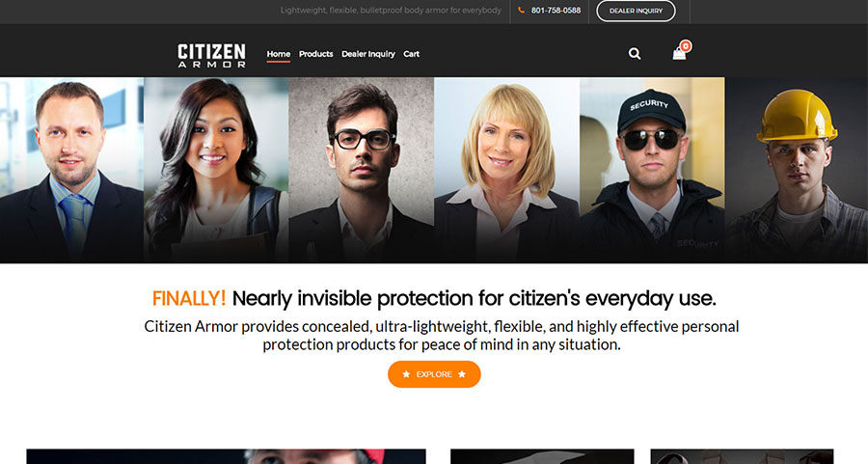Open the shopping bag cart icon
Image resolution: width=868 pixels, height=464 pixels.
coord(679,54)
